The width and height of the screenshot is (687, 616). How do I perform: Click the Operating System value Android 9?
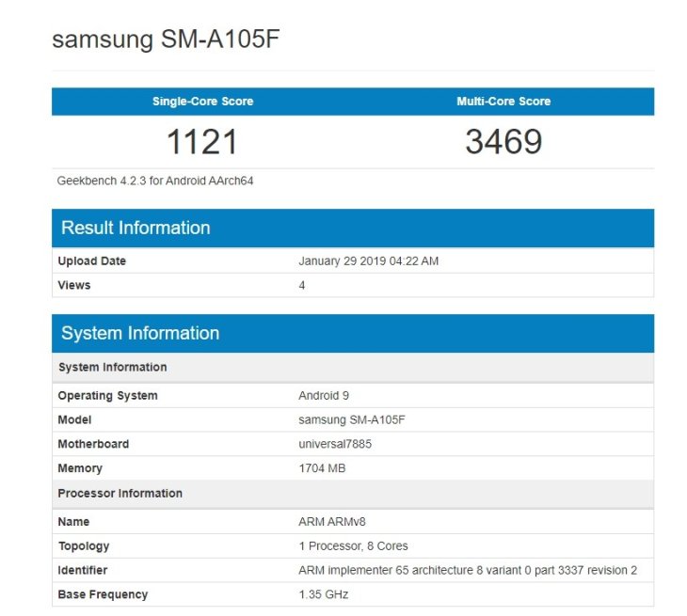(324, 396)
